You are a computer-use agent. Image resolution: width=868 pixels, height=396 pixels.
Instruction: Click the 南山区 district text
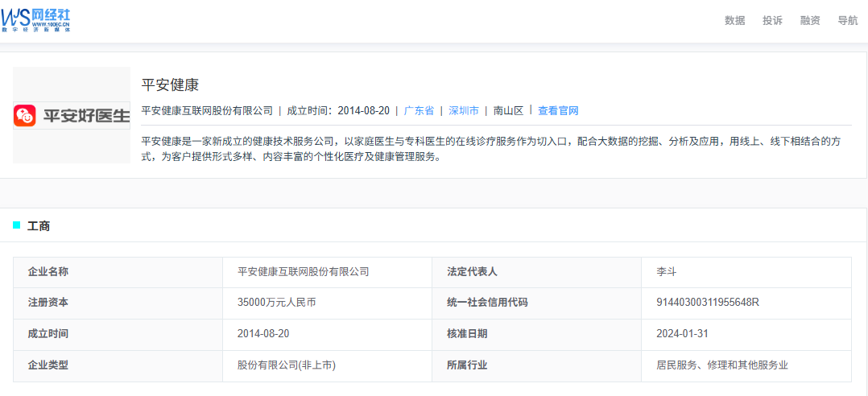[x=508, y=110]
